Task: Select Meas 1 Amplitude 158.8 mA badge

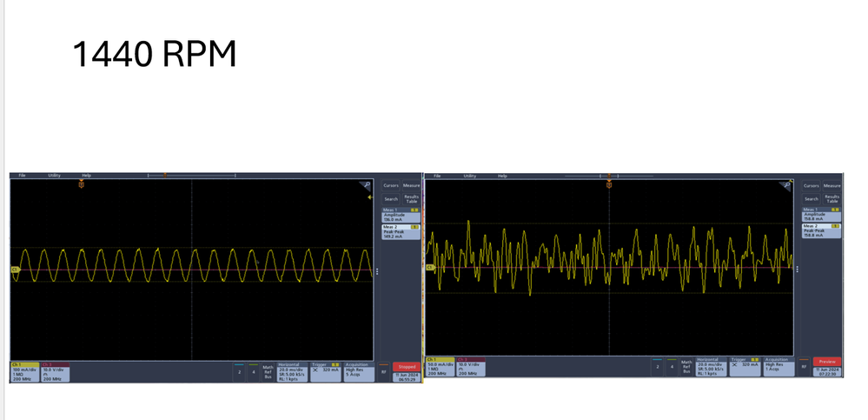Action: (x=821, y=215)
